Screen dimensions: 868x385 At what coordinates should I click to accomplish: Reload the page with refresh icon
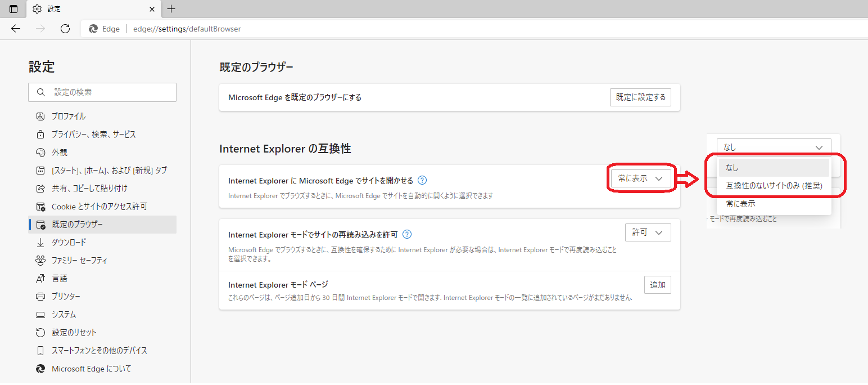coord(65,29)
